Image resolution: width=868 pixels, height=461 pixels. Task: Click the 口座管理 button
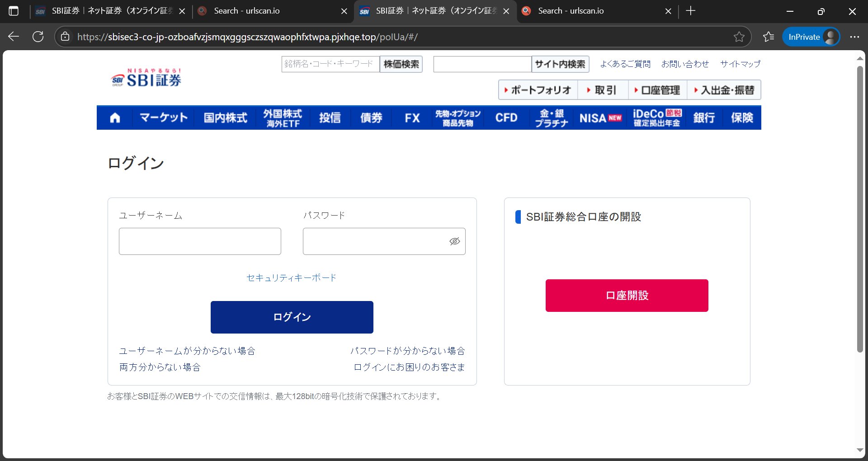(x=658, y=90)
